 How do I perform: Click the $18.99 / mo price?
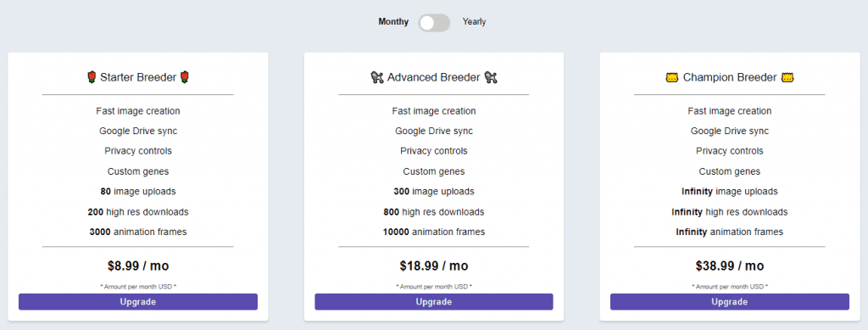click(x=434, y=266)
